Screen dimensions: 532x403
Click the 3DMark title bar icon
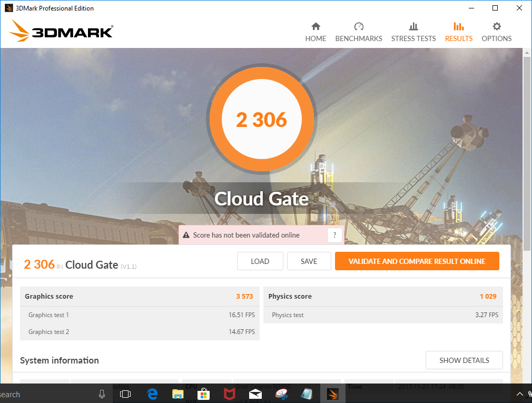pos(9,8)
